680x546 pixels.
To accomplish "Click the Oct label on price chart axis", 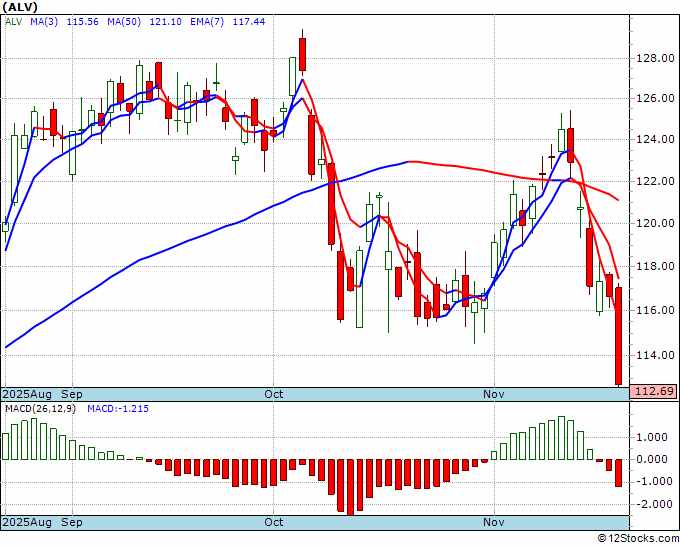I will pos(274,394).
